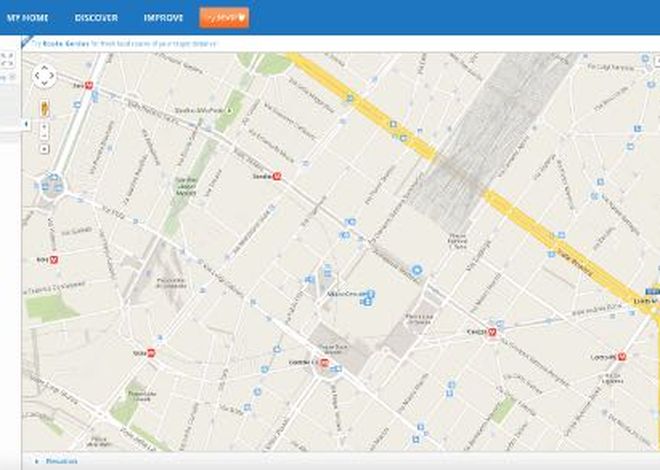Viewport: 660px width, 470px height.
Task: Click the Gioia metro station marker
Action: point(151,353)
